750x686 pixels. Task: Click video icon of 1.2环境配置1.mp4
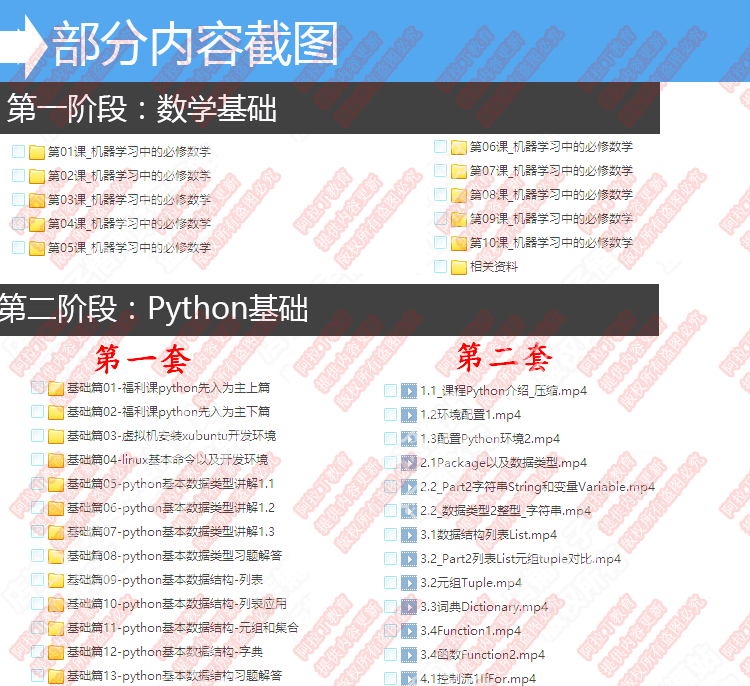[408, 415]
